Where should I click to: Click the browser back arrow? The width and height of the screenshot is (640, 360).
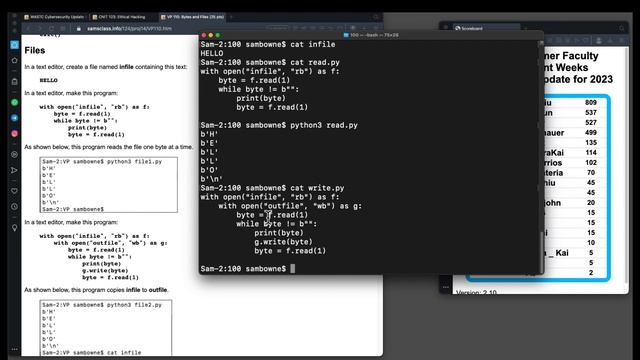click(x=28, y=29)
